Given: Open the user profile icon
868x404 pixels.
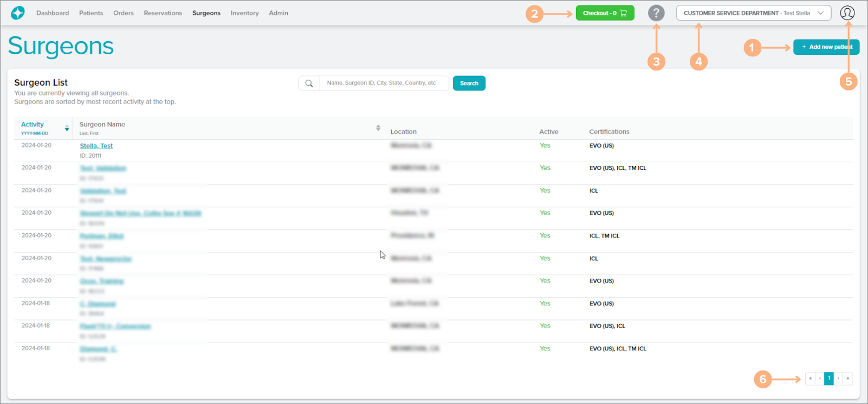Looking at the screenshot, I should [x=847, y=13].
